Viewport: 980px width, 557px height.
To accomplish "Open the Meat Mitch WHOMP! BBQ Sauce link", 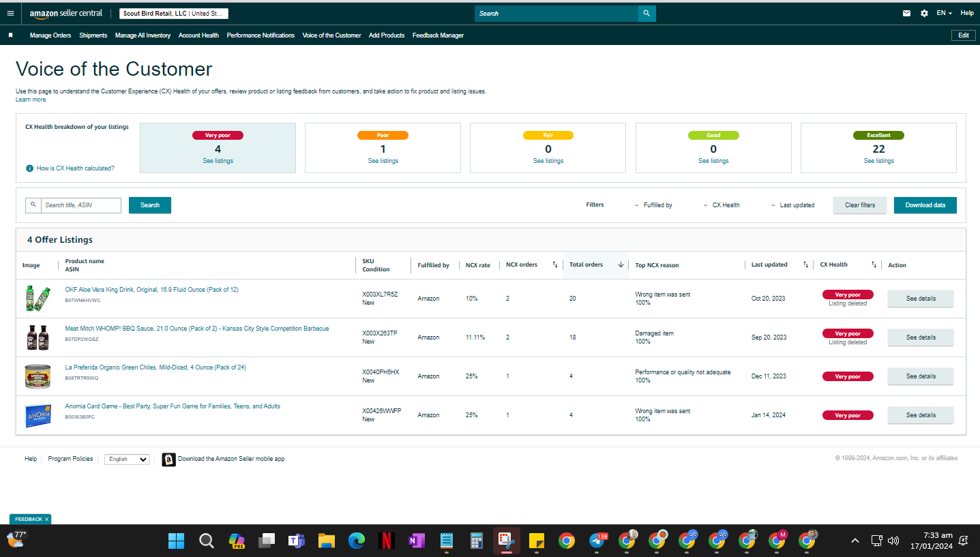I will tap(197, 329).
